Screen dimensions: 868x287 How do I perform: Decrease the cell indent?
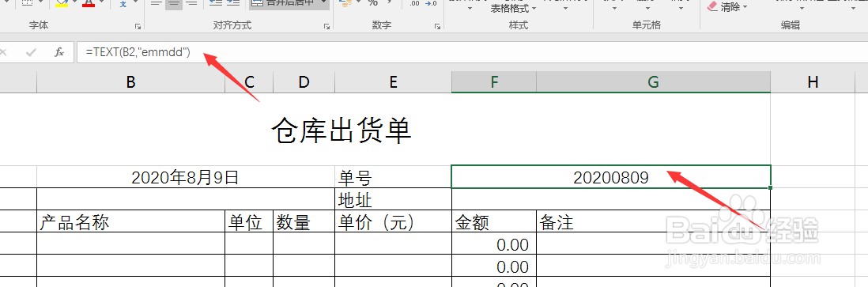coord(217,3)
